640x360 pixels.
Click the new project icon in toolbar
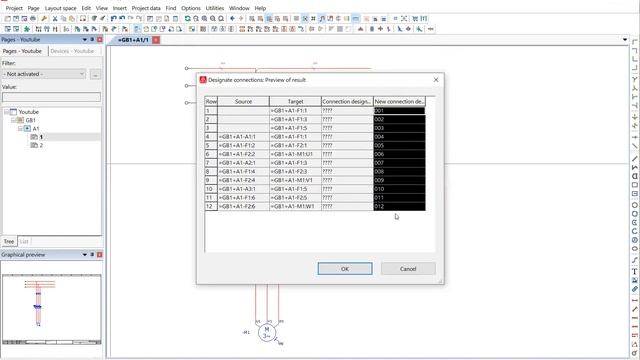coord(8,19)
